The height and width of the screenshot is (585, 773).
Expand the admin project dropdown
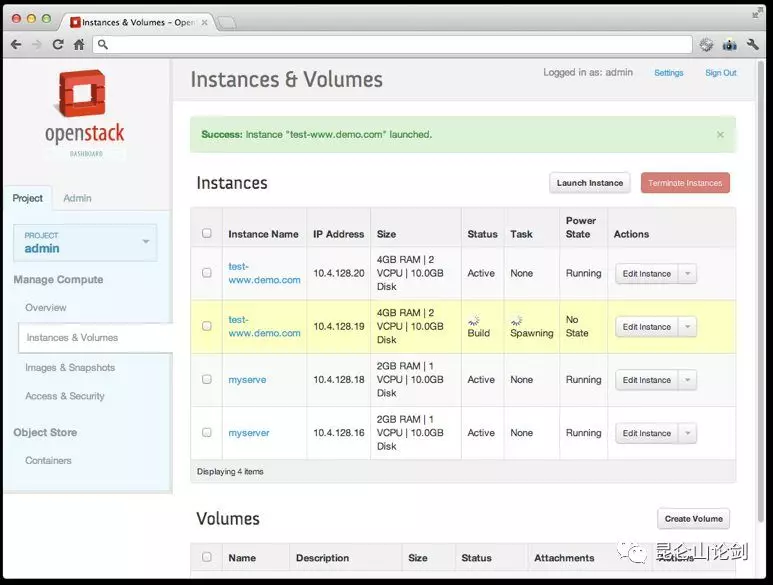[85, 242]
